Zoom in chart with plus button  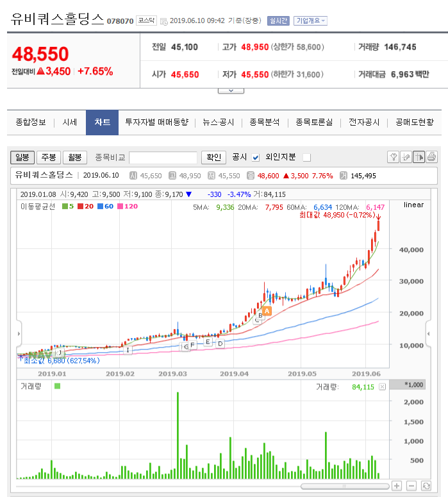pyautogui.click(x=397, y=485)
